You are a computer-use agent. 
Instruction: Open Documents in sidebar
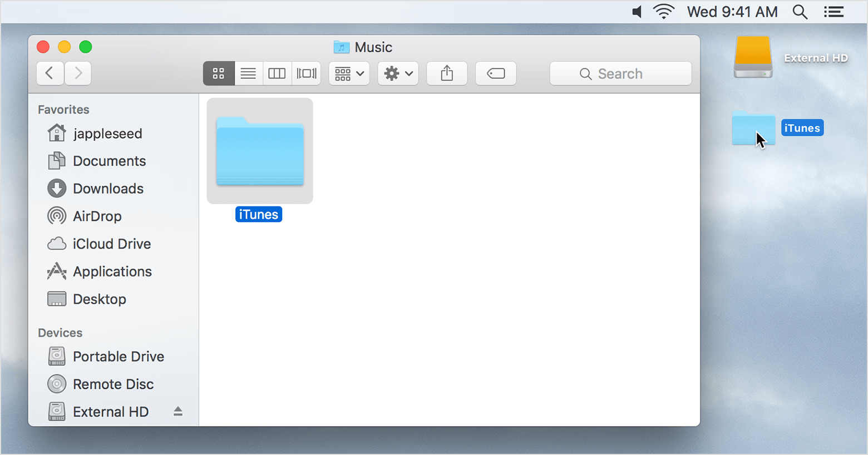pos(97,161)
